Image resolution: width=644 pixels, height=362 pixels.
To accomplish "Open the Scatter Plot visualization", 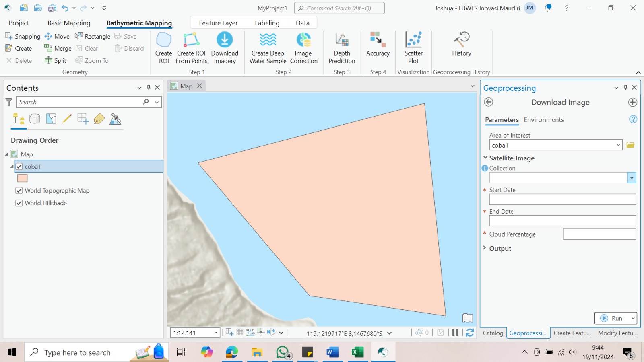I will pyautogui.click(x=413, y=48).
